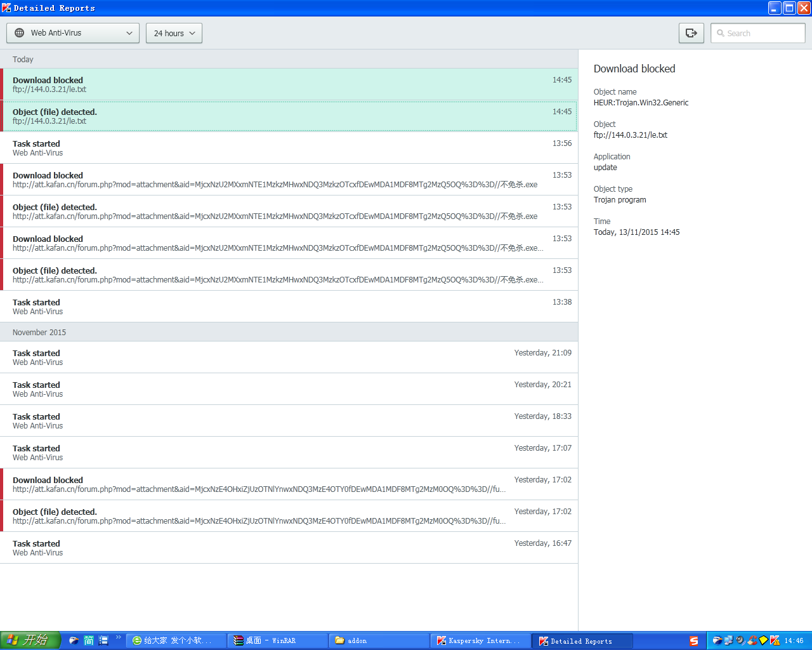Select Task started entry from Yesterday, 18:33
The width and height of the screenshot is (812, 650).
click(x=289, y=421)
